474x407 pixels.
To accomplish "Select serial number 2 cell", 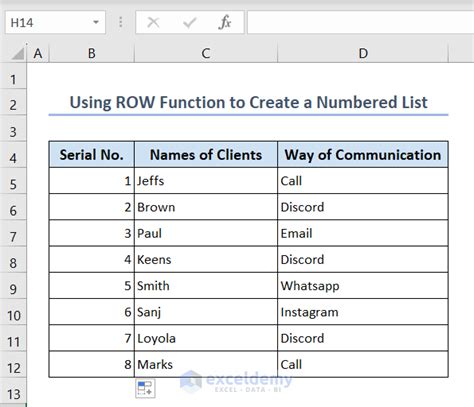I will point(92,207).
